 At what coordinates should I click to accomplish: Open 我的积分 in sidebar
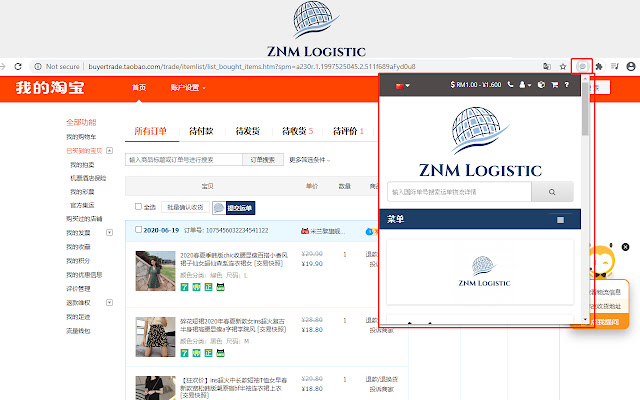78,260
